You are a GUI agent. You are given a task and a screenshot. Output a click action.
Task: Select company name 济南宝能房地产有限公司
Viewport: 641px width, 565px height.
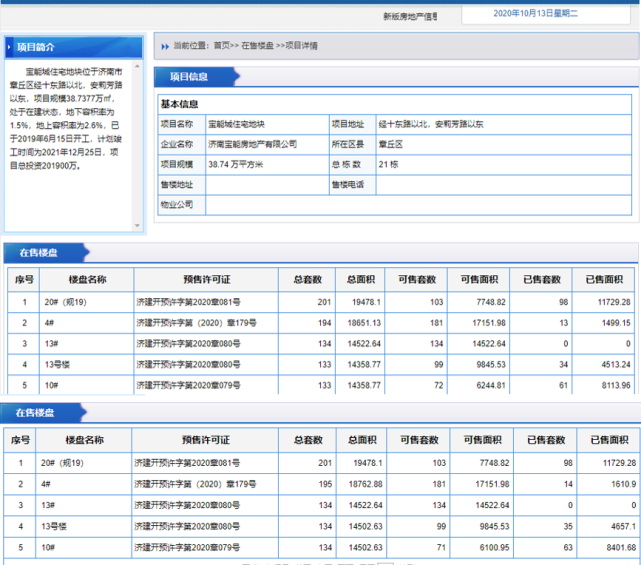click(252, 144)
